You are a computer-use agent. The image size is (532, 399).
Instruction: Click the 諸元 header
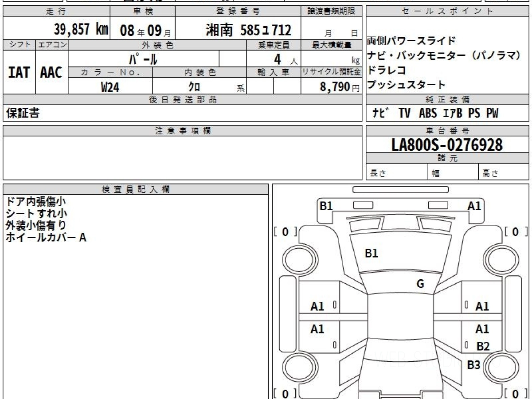[x=448, y=159]
